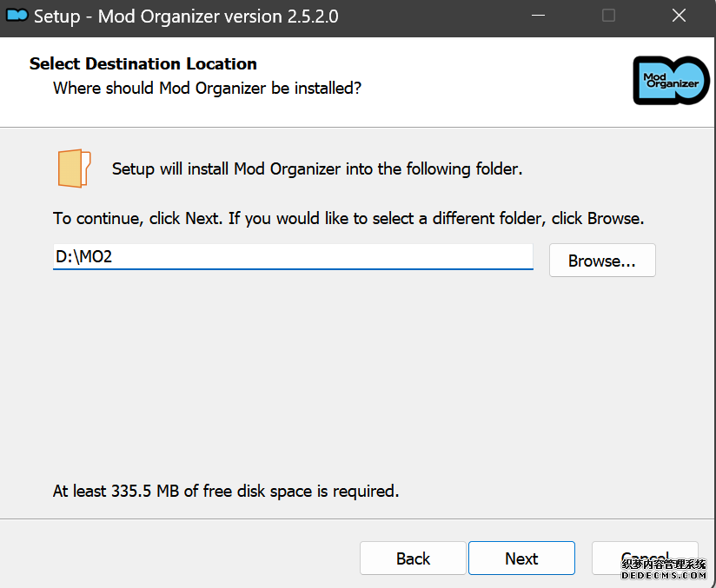Minimize the setup window
This screenshot has height=588, width=716.
(x=539, y=16)
